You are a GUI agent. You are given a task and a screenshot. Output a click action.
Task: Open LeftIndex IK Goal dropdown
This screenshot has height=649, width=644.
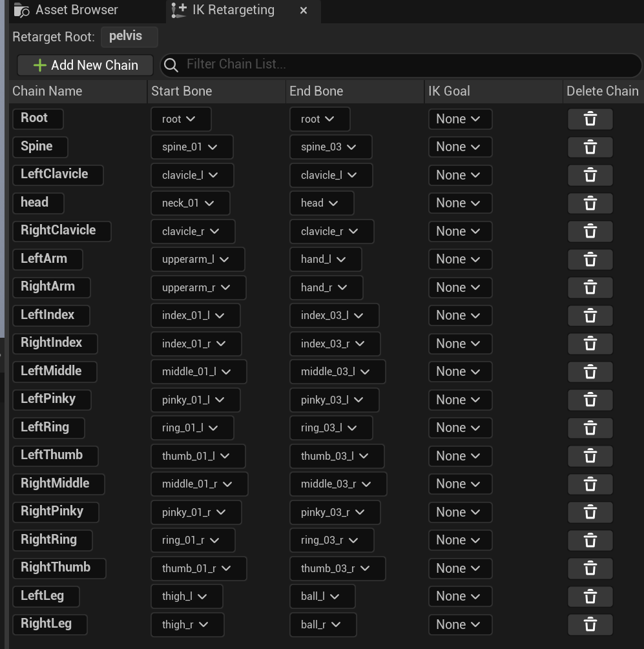(x=461, y=315)
